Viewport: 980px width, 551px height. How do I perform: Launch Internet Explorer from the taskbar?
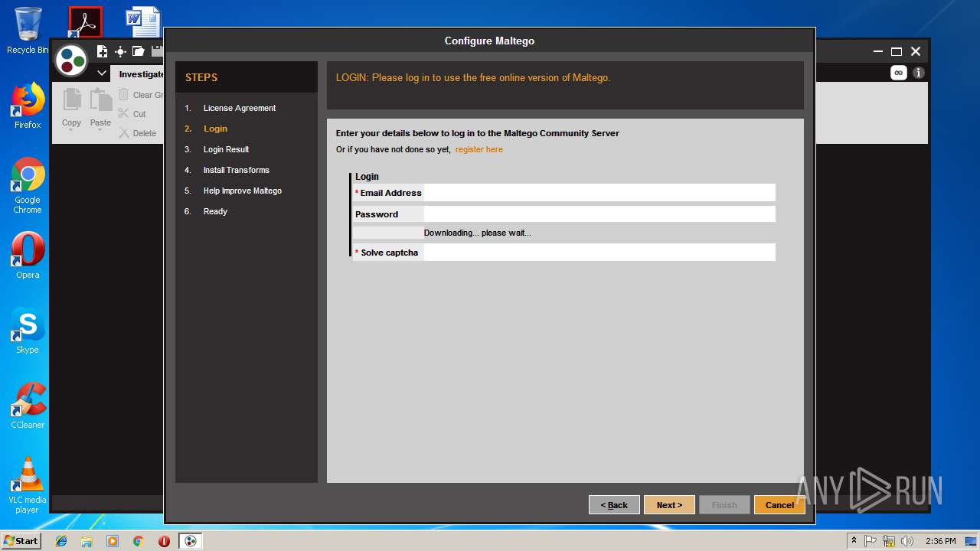tap(61, 541)
